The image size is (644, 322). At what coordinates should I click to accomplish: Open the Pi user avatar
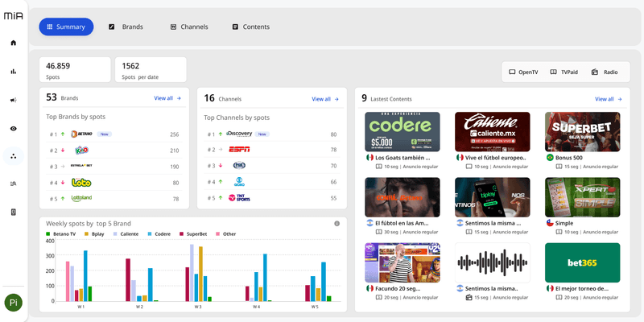(x=14, y=303)
